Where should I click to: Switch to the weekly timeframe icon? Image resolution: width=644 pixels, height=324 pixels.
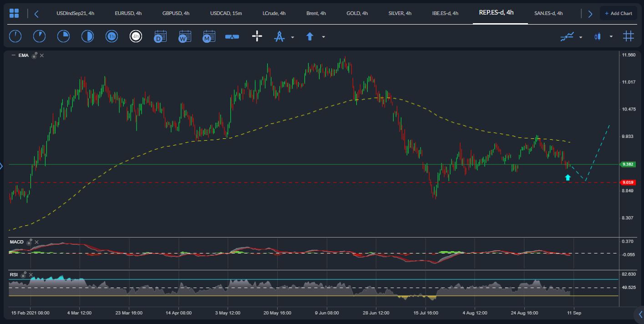(184, 36)
